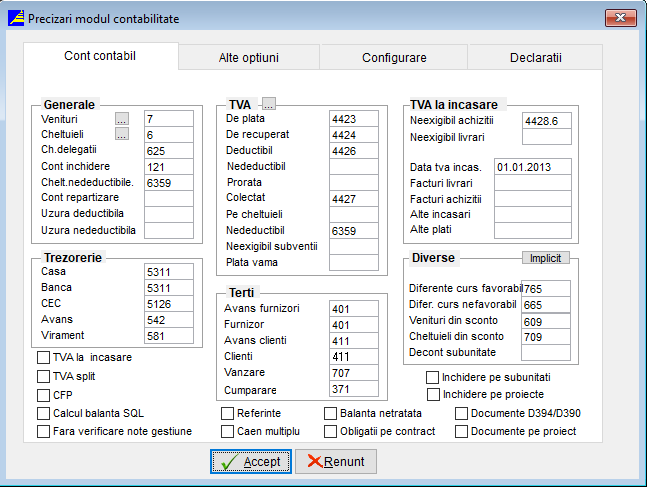Click the ellipsis button next to Cheltuieli

pos(122,135)
